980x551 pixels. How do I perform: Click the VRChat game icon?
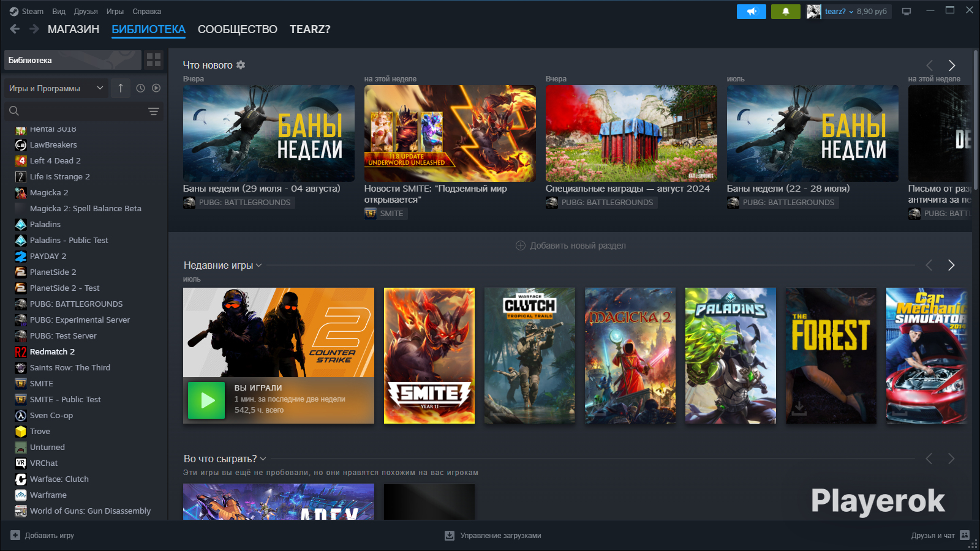coord(21,463)
